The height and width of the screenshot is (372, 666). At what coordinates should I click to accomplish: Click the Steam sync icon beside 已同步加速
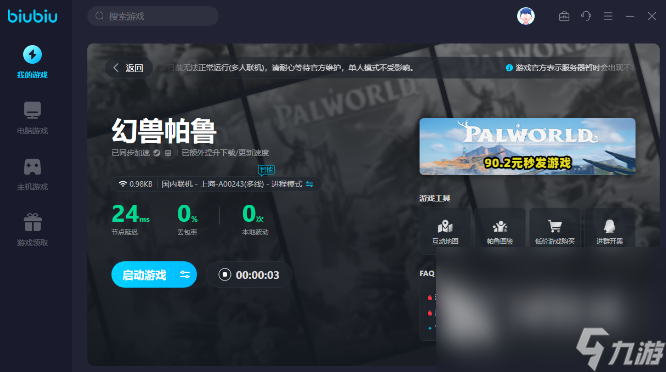157,153
